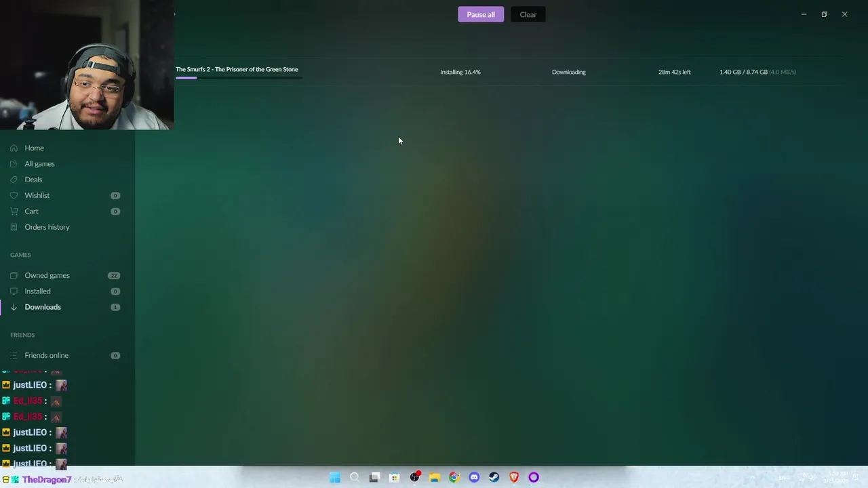
Task: Click the Cart count badge
Action: pyautogui.click(x=115, y=211)
